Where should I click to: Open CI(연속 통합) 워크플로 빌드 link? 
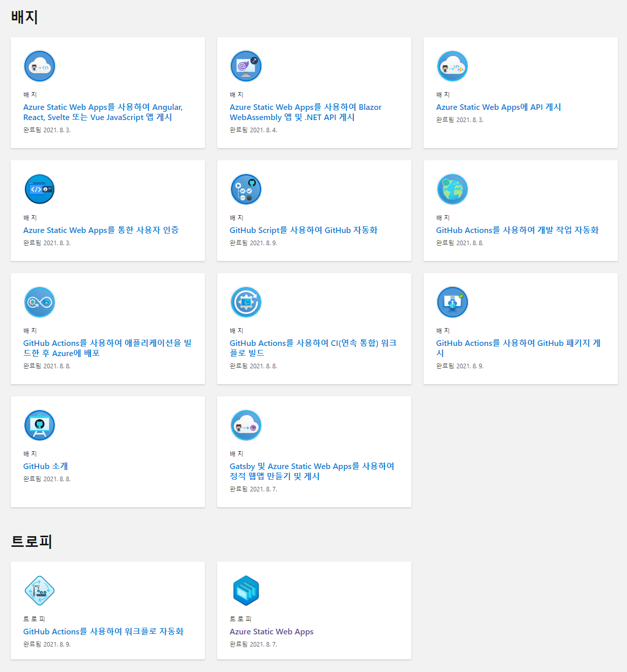[313, 348]
